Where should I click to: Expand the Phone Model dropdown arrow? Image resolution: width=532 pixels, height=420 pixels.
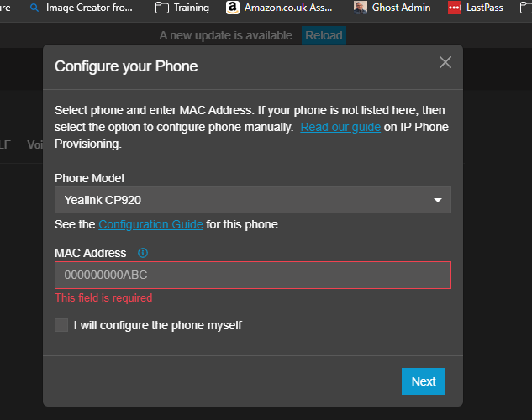tap(437, 201)
